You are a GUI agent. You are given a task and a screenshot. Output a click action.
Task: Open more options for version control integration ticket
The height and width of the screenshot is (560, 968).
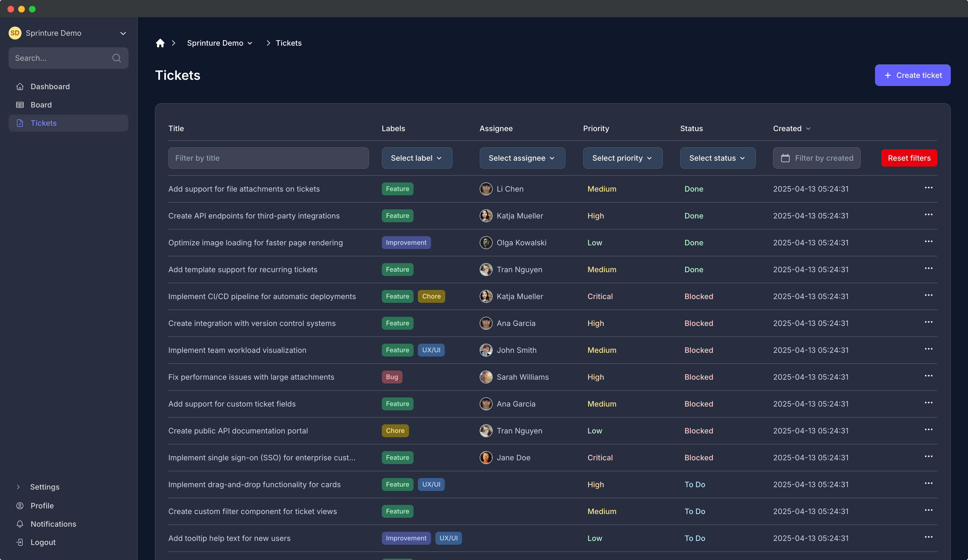point(928,322)
